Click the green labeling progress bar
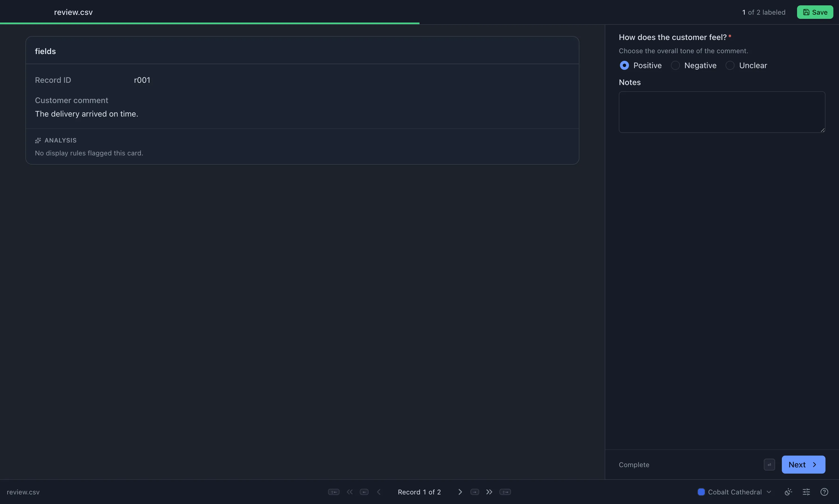 pyautogui.click(x=209, y=23)
